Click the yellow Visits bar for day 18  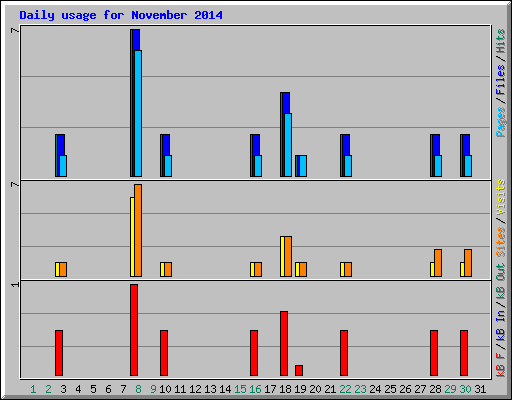282,256
